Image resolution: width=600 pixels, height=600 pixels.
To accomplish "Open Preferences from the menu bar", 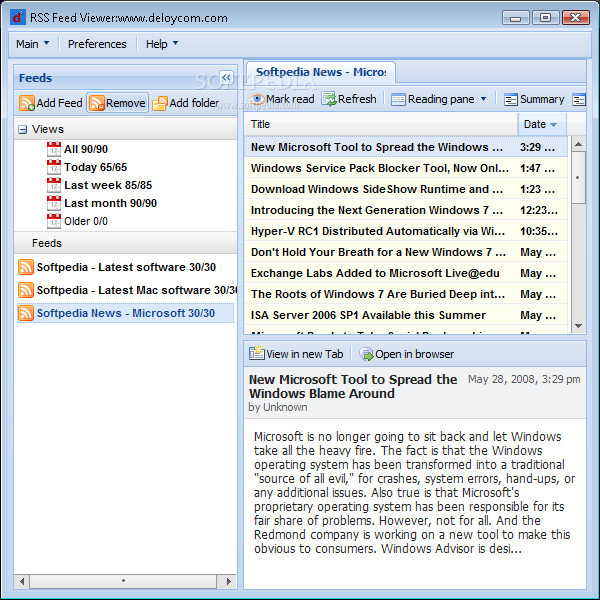I will [x=97, y=44].
